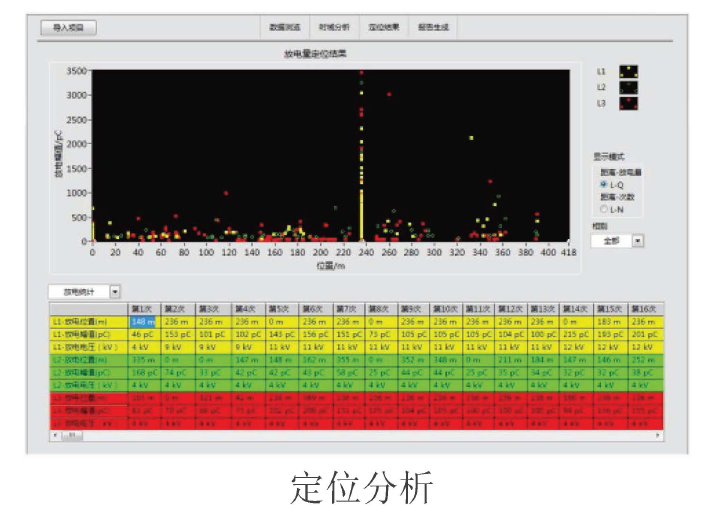Viewport: 717px width, 521px height.
Task: Click the L3 legend plot icon
Action: (x=628, y=102)
